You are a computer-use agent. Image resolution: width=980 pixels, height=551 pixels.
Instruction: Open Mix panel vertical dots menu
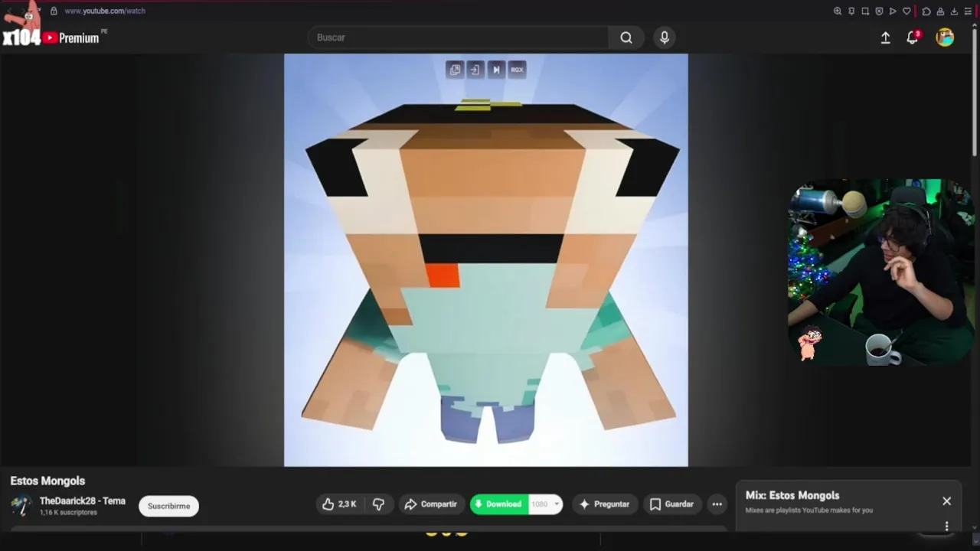946,526
